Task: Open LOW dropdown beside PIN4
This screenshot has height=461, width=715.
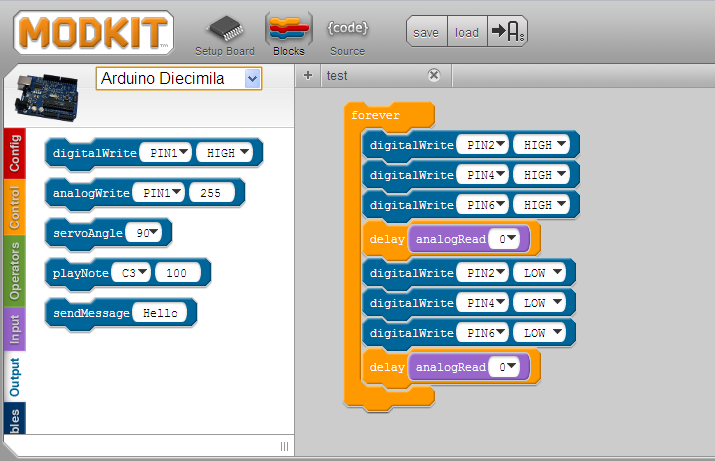Action: tap(539, 303)
